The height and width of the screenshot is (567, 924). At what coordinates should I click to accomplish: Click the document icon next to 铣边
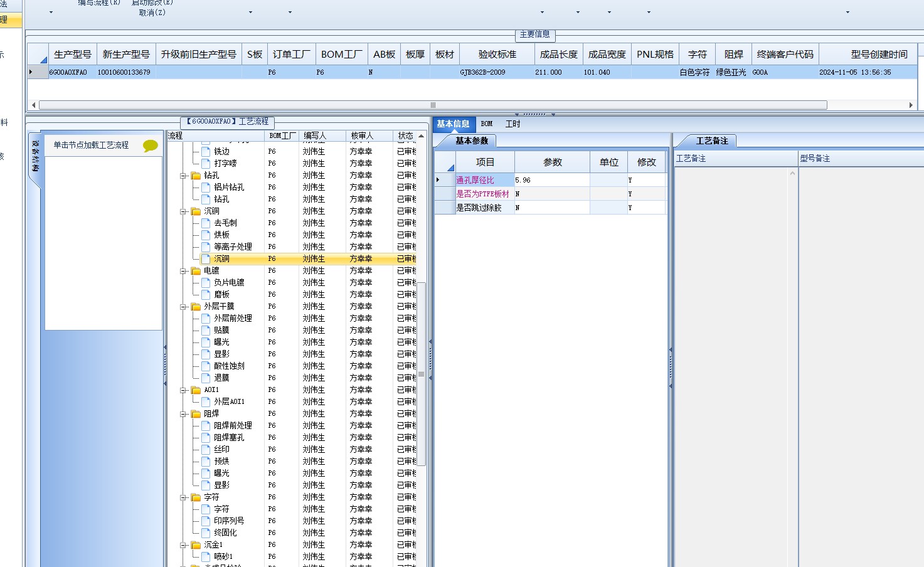click(206, 151)
